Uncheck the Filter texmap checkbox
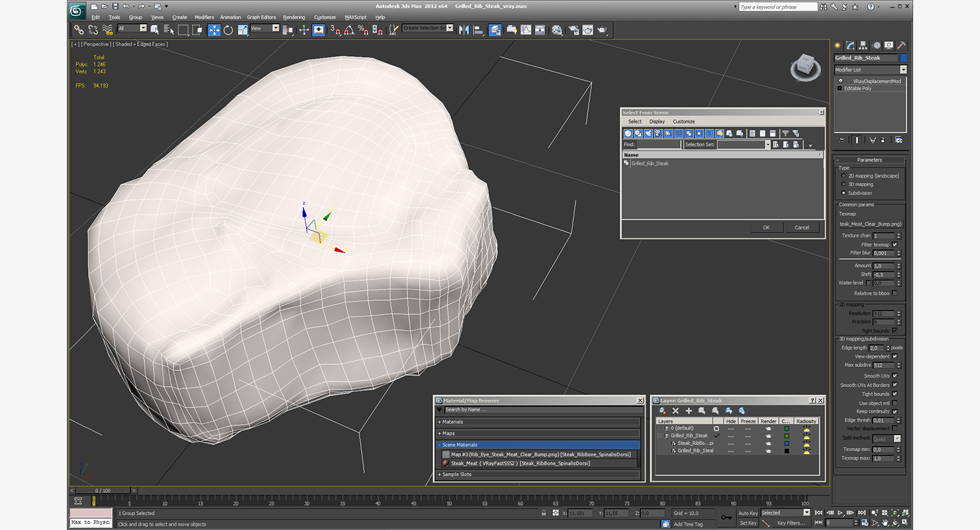Screen dimensions: 980x530 tap(895, 244)
